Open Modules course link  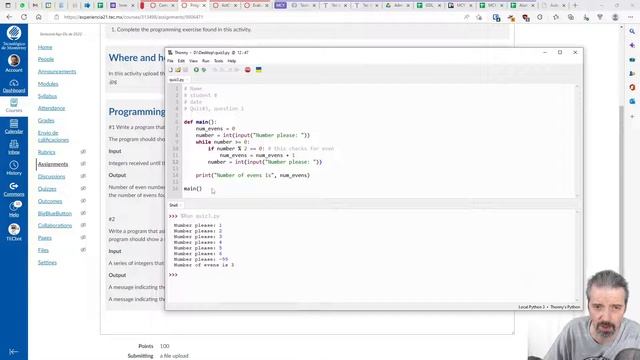point(48,84)
